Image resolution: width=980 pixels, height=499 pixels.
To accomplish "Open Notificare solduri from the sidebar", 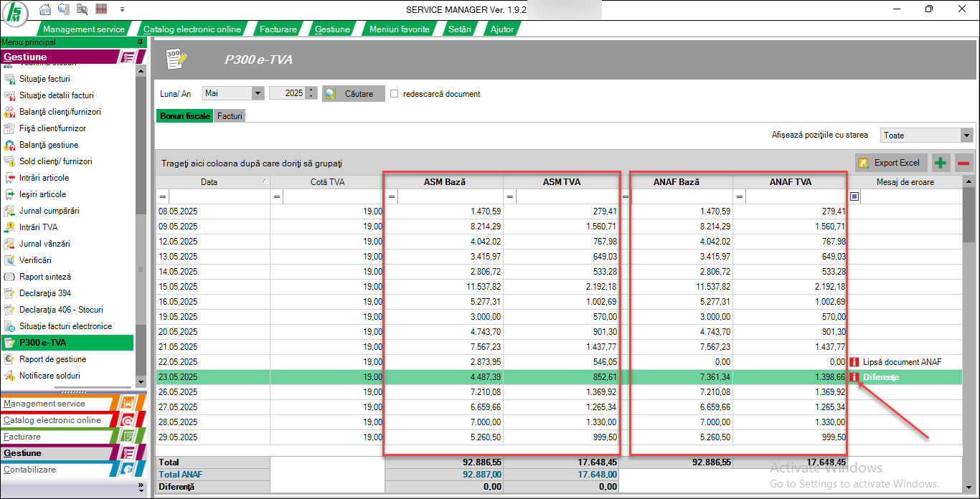I will (50, 376).
